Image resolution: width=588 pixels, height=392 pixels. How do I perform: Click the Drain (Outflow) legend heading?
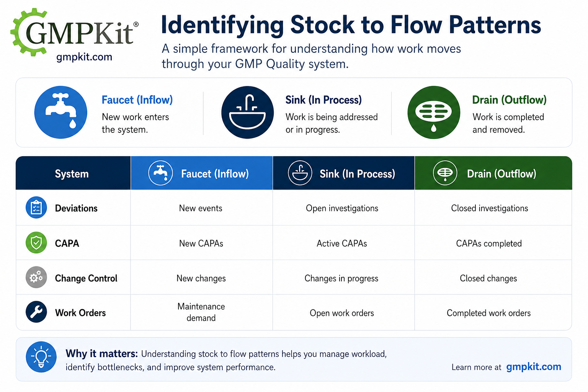509,100
